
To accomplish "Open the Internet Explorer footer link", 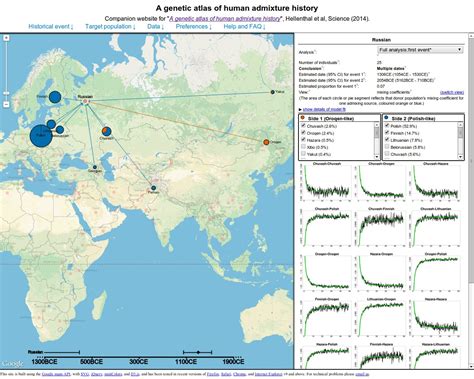I will 268,374.
